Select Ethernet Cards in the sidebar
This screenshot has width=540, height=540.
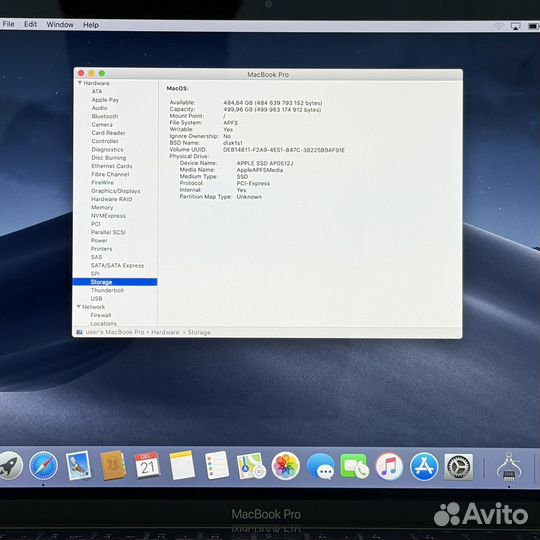[112, 166]
